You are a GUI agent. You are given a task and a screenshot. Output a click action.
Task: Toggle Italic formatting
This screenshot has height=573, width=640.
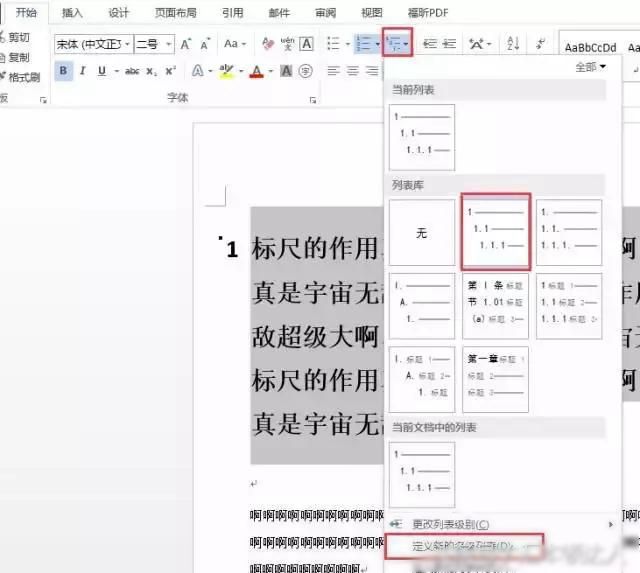point(82,71)
